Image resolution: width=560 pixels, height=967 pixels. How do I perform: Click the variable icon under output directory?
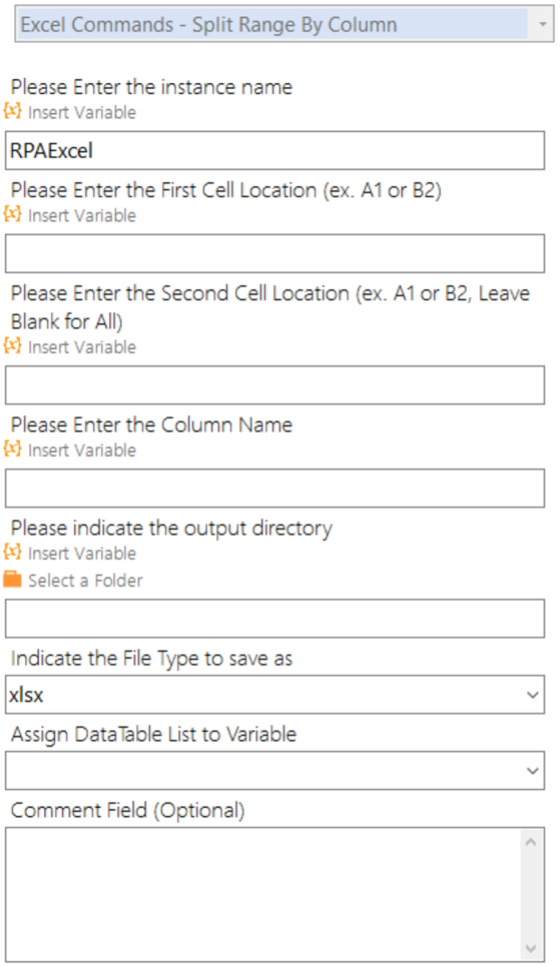[x=13, y=552]
